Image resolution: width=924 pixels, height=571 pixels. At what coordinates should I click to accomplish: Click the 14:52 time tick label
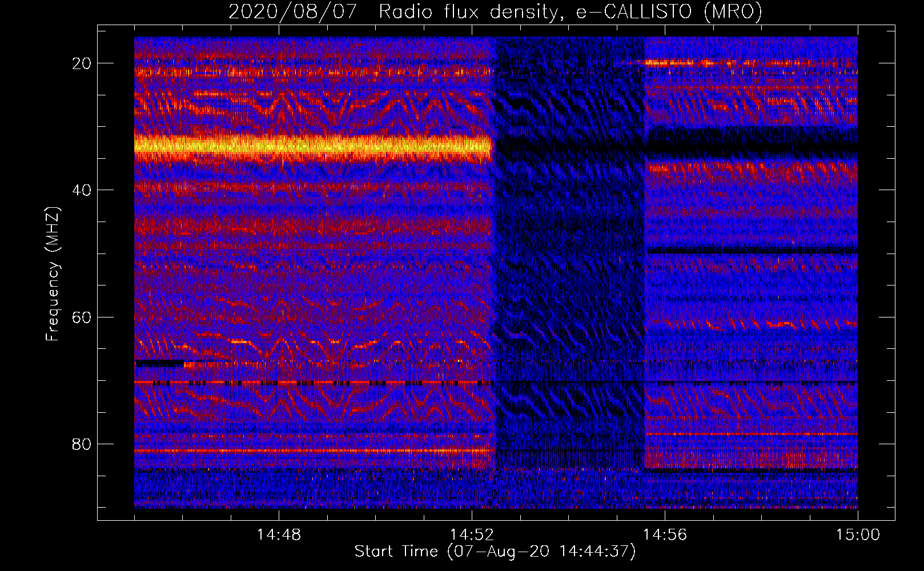point(472,535)
